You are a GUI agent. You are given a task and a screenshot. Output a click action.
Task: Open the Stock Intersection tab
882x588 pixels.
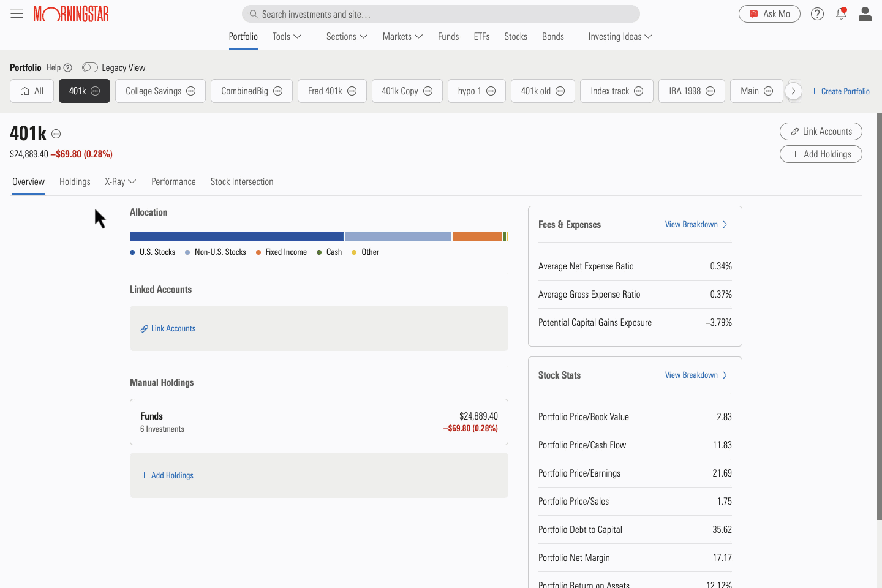tap(242, 182)
